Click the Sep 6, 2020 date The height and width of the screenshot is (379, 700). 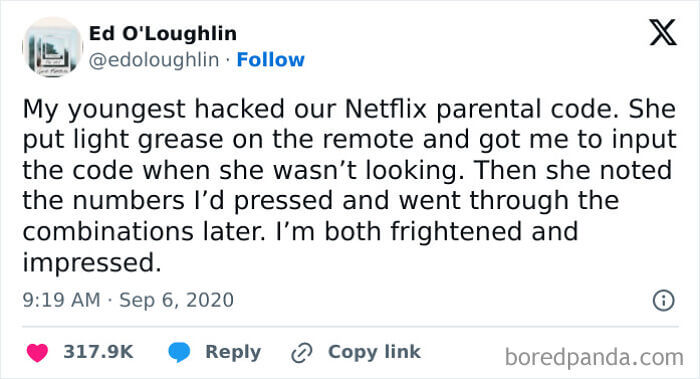pyautogui.click(x=176, y=300)
